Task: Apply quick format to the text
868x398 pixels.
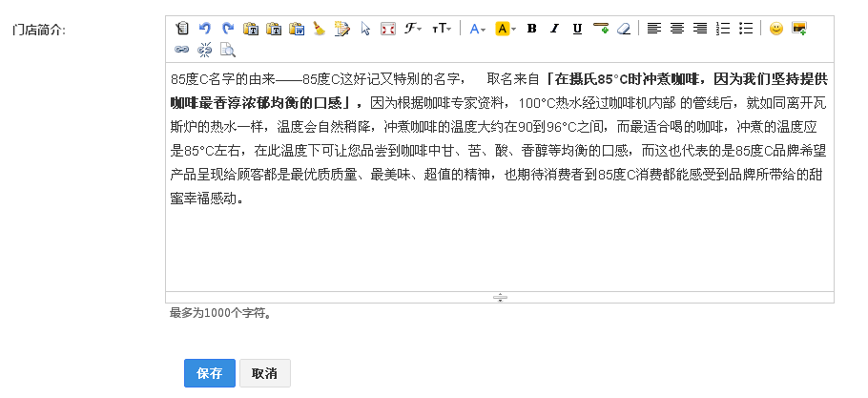Action: (342, 29)
